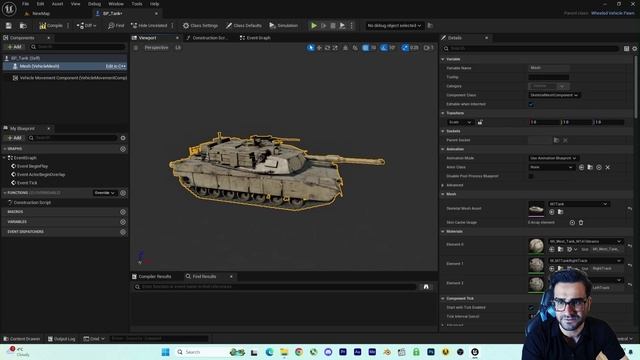Open play options three-dot menu
The height and width of the screenshot is (360, 640).
tap(351, 26)
